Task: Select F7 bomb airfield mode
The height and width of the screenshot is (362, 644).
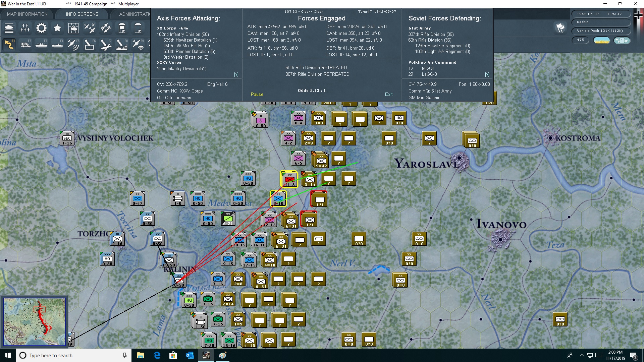Action: click(x=106, y=45)
